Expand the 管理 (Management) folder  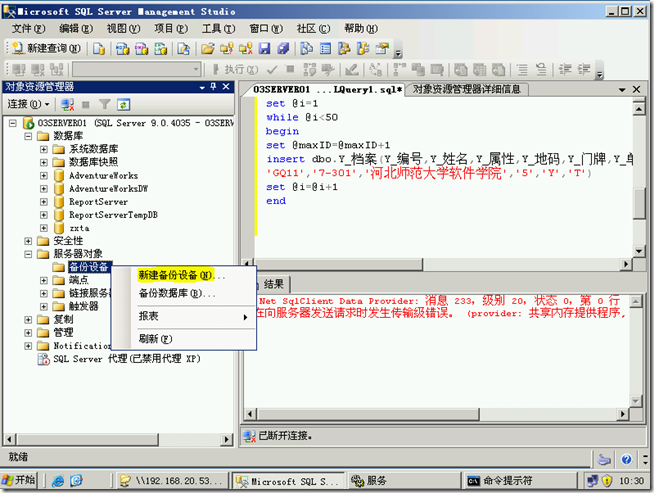(x=28, y=333)
